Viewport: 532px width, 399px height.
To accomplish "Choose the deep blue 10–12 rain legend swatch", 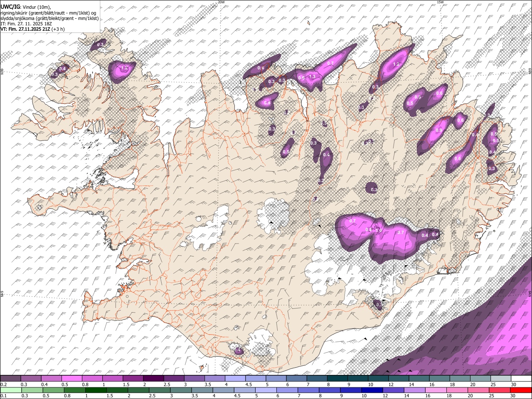I will click(372, 390).
